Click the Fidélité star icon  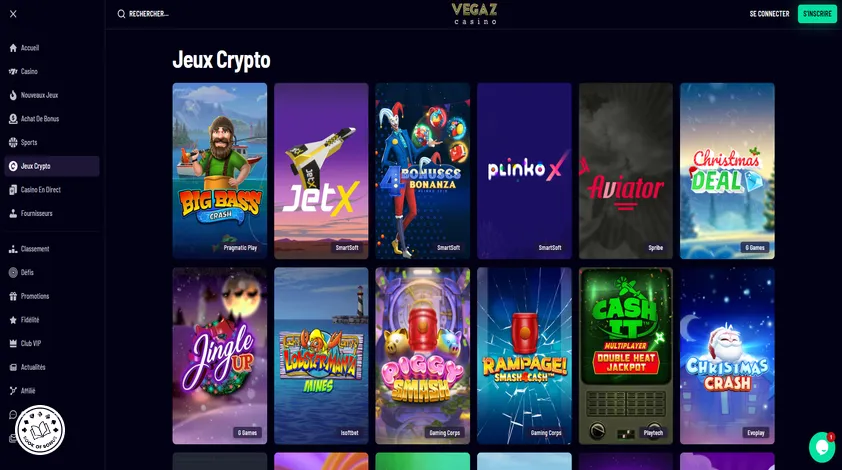[13, 320]
